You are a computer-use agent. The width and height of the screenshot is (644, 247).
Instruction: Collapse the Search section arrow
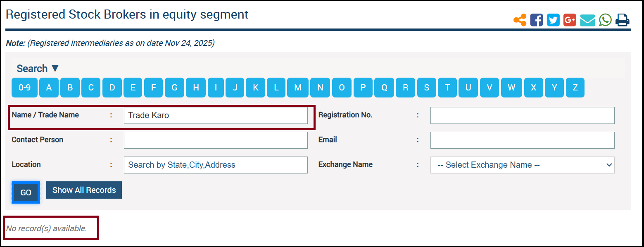pyautogui.click(x=55, y=69)
